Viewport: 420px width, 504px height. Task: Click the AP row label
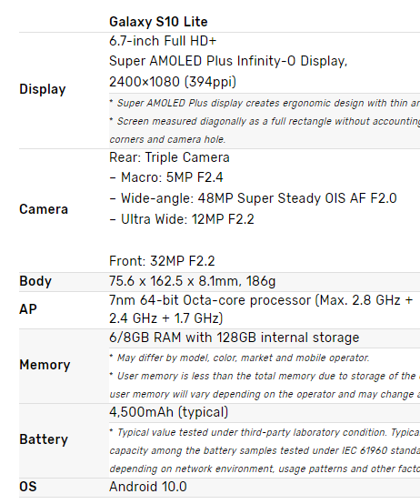28,309
